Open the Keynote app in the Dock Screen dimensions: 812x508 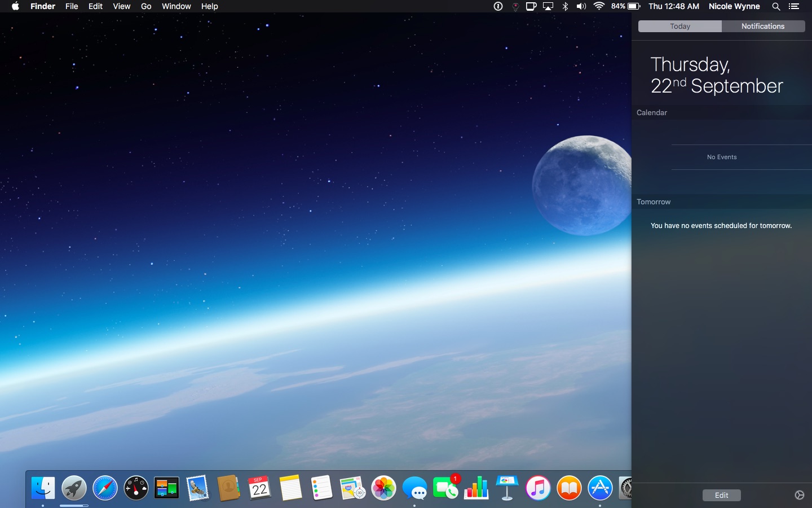click(507, 488)
